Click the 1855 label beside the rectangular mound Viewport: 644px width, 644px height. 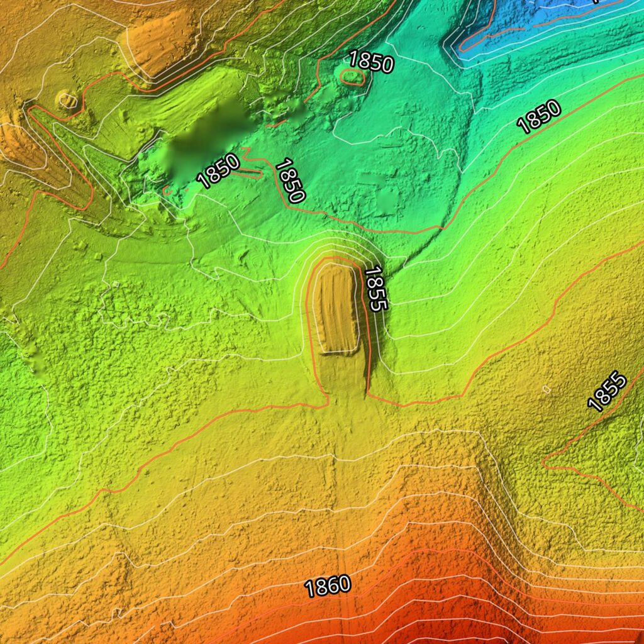pos(376,289)
